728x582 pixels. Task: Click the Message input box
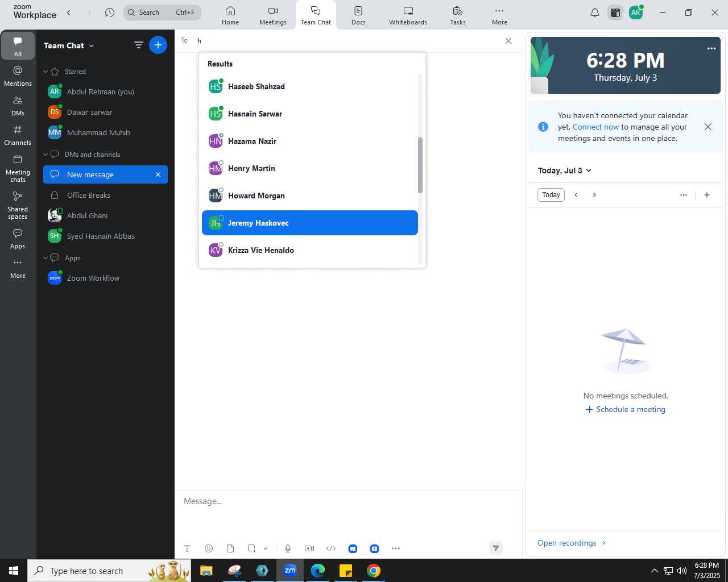(348, 501)
